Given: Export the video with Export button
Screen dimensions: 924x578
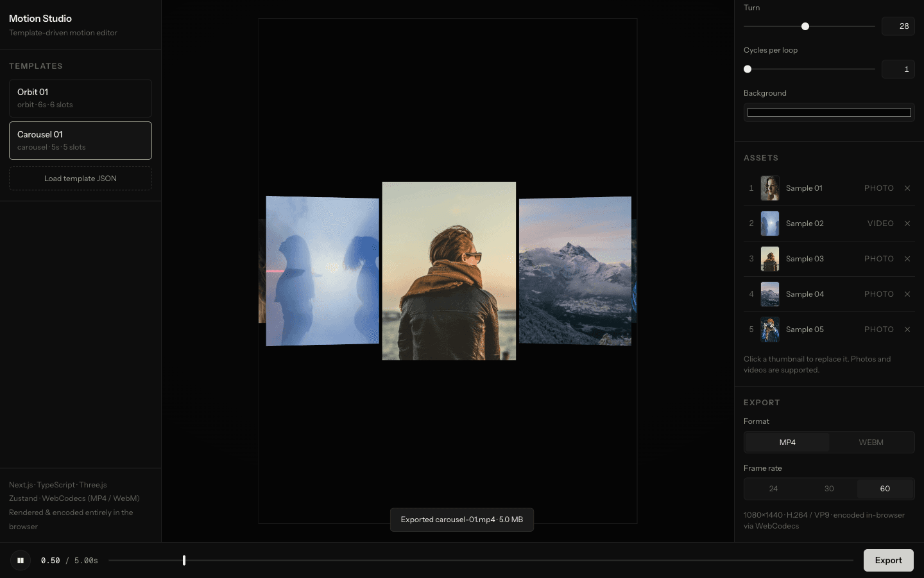Looking at the screenshot, I should coord(889,561).
